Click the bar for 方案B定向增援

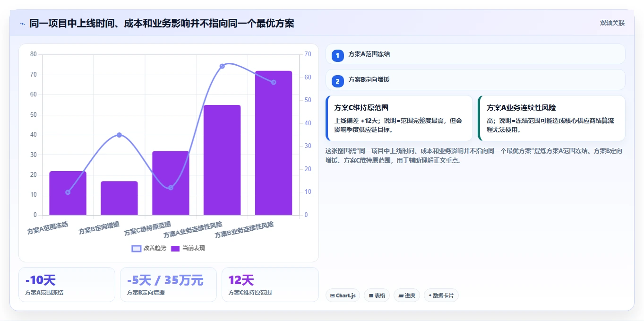tap(119, 198)
